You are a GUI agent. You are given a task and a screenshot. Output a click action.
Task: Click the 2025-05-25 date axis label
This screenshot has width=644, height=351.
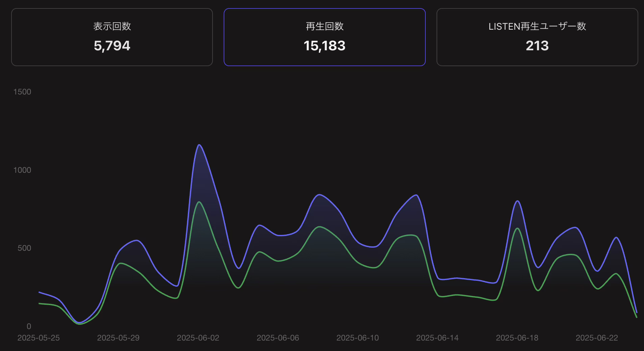[39, 338]
